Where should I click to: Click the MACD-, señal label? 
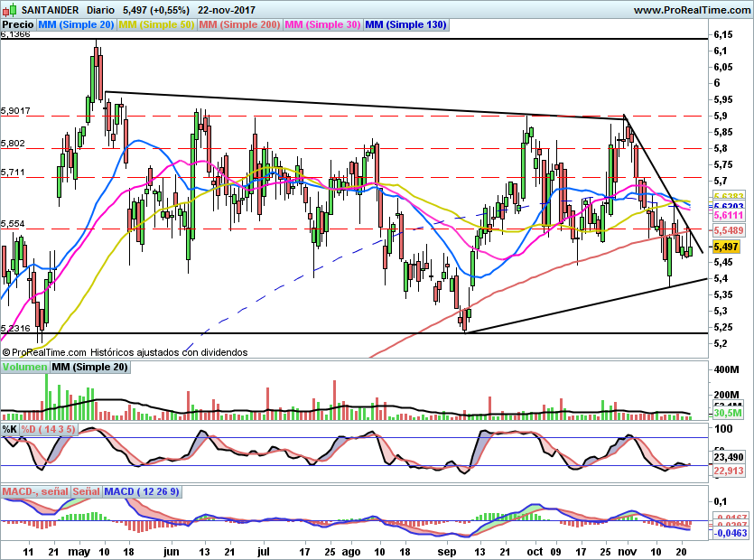tap(35, 491)
